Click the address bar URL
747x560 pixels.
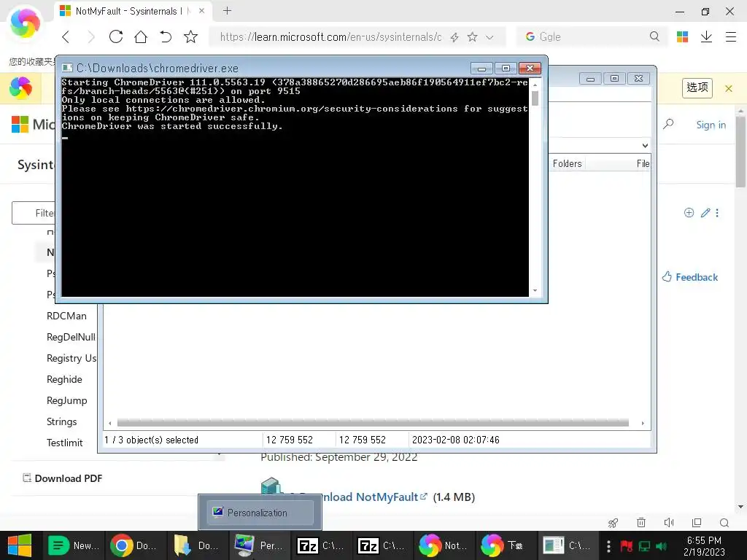click(330, 36)
